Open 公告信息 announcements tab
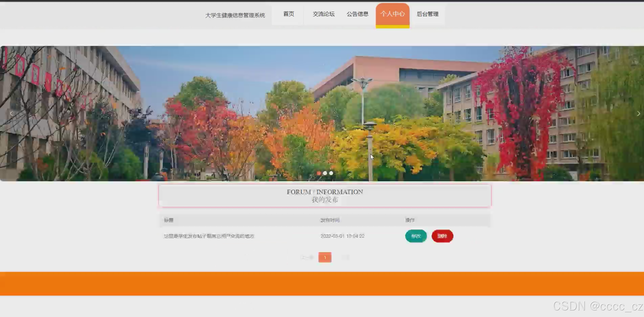Image resolution: width=644 pixels, height=317 pixels. (357, 14)
